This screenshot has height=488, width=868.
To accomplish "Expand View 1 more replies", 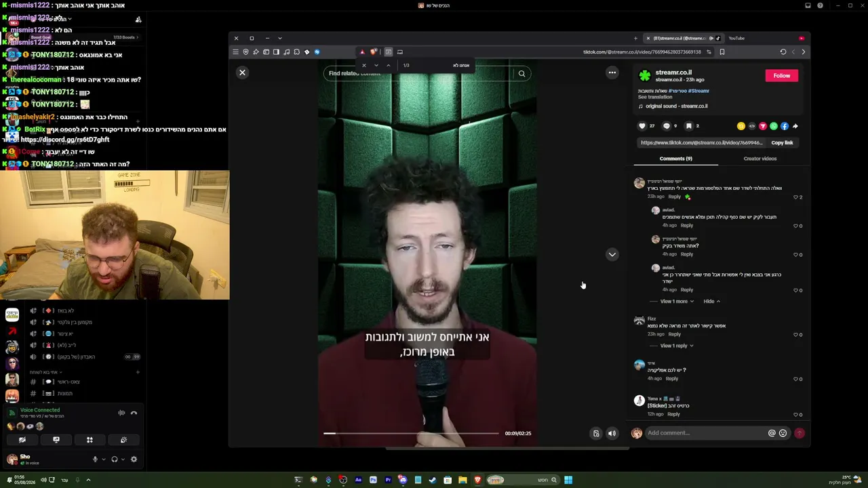I will click(677, 302).
